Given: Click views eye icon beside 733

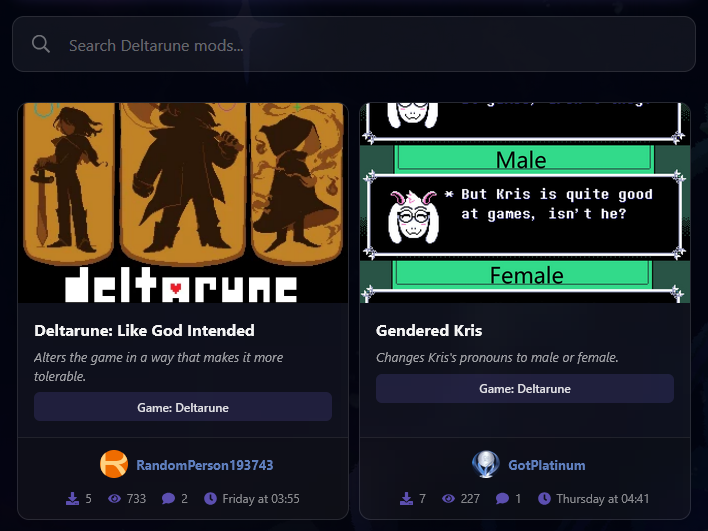Looking at the screenshot, I should pyautogui.click(x=114, y=498).
